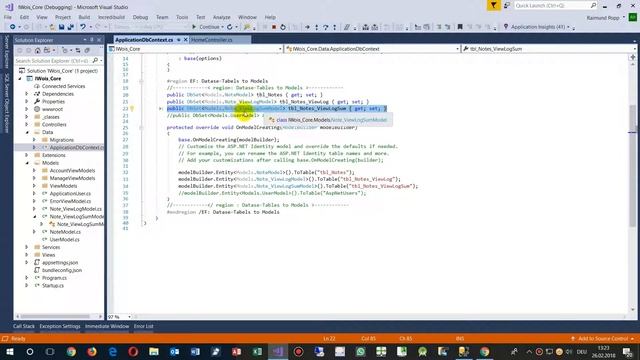Click the Step Into debug icon
The width and height of the screenshot is (640, 360).
316,27
